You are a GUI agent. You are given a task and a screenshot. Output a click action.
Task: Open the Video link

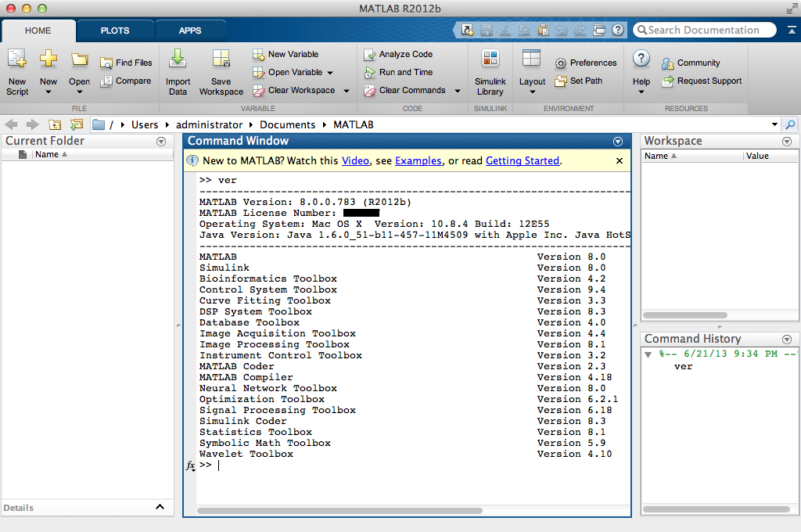(x=356, y=161)
